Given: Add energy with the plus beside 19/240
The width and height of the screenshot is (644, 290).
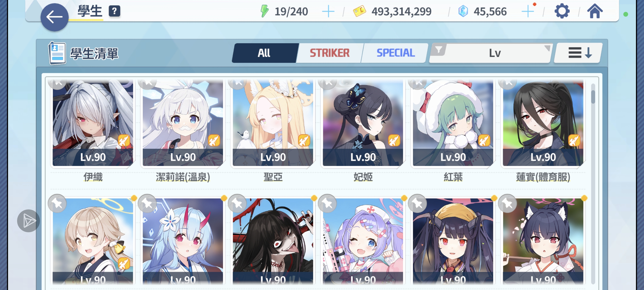Looking at the screenshot, I should click(x=328, y=11).
